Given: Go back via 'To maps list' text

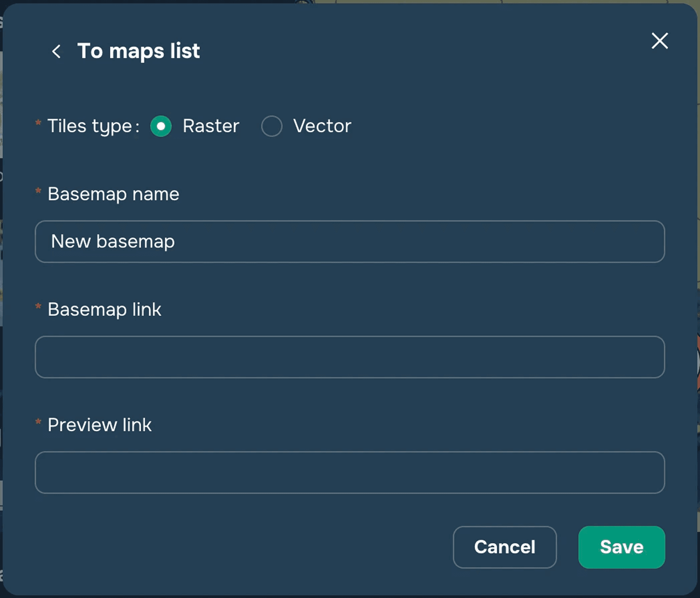Looking at the screenshot, I should coord(138,51).
